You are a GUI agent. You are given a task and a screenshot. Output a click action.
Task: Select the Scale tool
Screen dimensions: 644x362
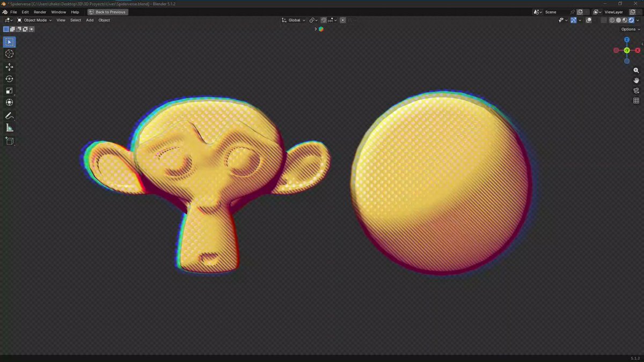[x=9, y=91]
